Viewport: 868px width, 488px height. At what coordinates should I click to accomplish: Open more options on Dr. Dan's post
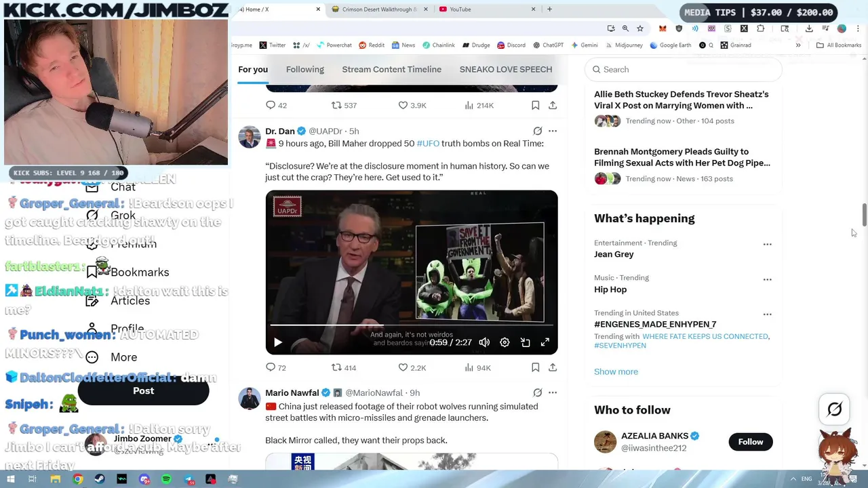pyautogui.click(x=553, y=131)
